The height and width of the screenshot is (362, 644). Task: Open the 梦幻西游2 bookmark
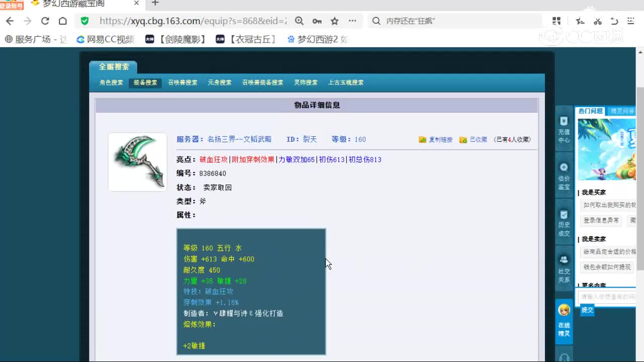point(318,39)
